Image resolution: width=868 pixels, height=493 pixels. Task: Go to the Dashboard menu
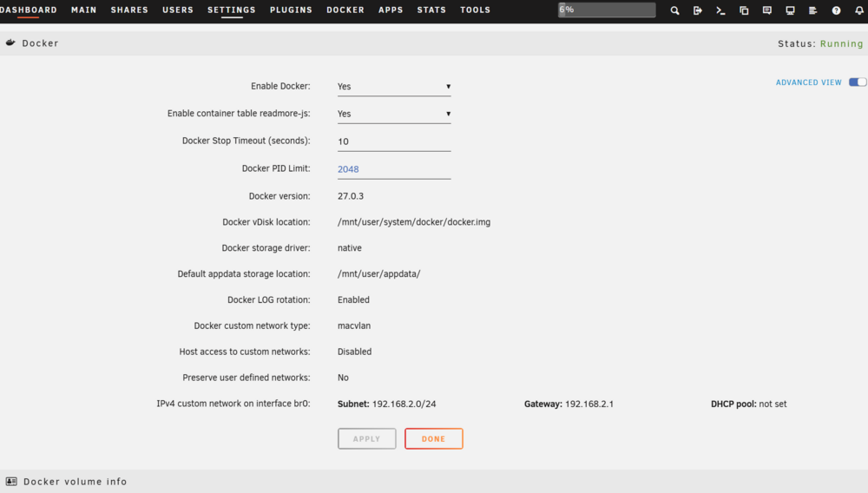tap(29, 10)
